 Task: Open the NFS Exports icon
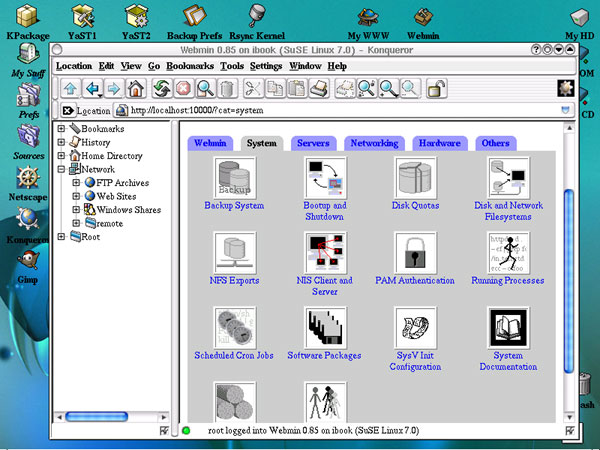click(235, 253)
